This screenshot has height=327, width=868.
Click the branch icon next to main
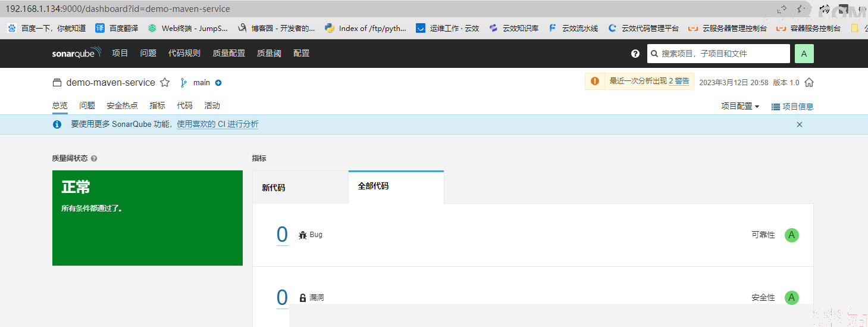(x=184, y=83)
